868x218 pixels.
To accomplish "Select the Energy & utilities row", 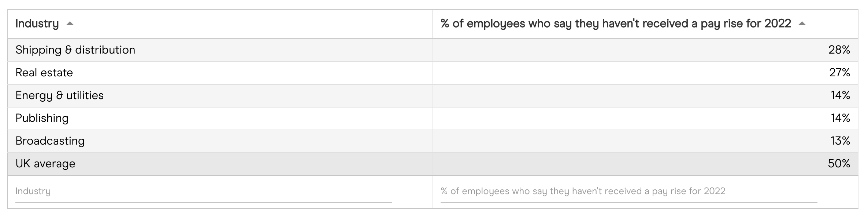I will 59,95.
